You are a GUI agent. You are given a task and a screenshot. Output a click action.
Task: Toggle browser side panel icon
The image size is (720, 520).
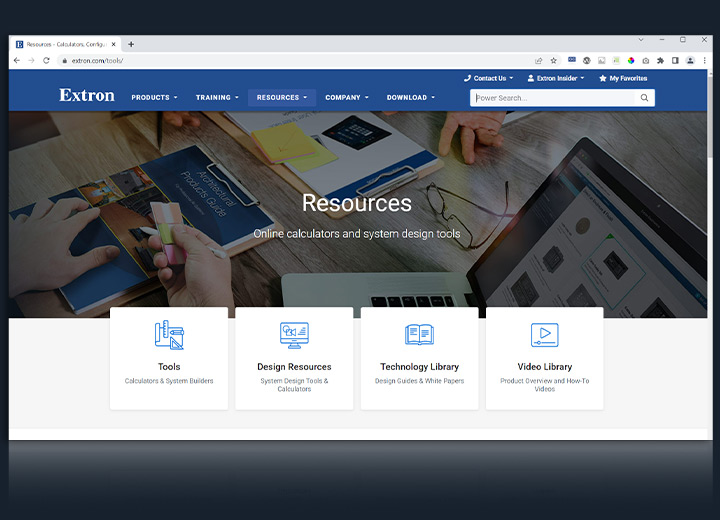click(675, 60)
